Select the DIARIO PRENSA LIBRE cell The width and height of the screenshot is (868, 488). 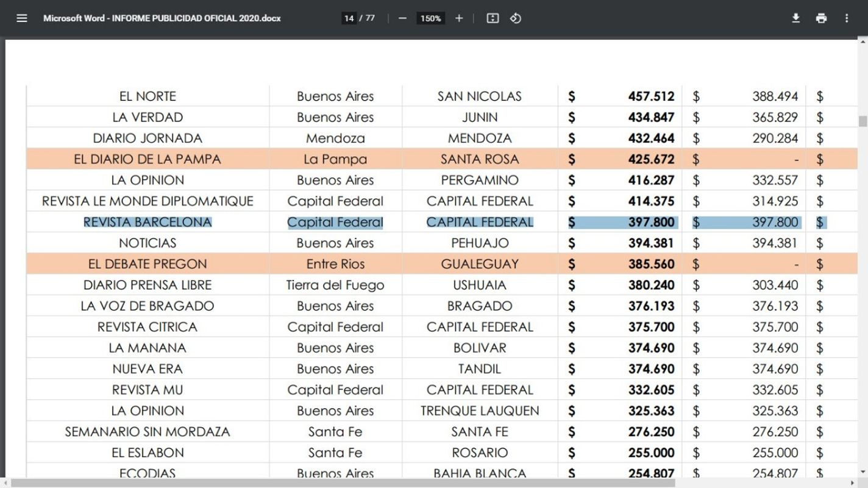[x=148, y=285]
